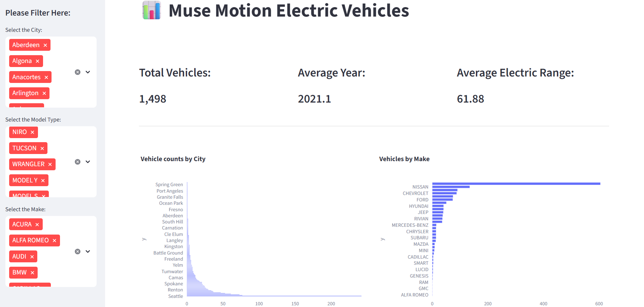
Task: Delete the Anacortes tag
Action: pos(46,78)
